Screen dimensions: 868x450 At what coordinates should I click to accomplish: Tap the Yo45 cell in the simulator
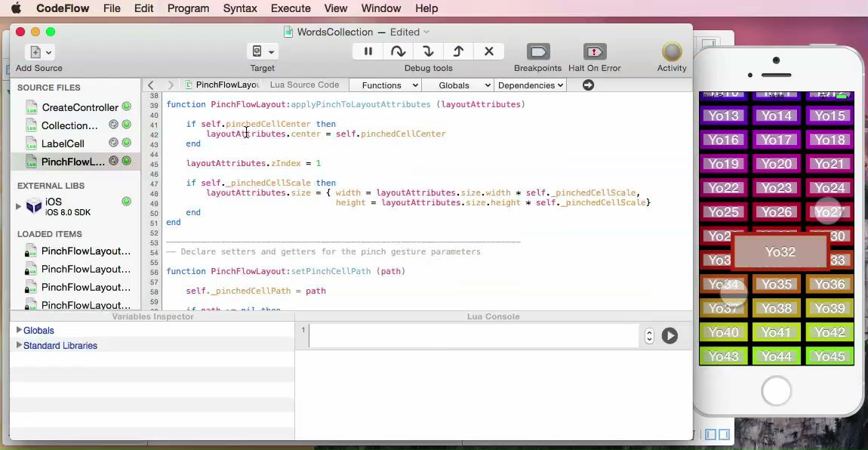coord(830,356)
